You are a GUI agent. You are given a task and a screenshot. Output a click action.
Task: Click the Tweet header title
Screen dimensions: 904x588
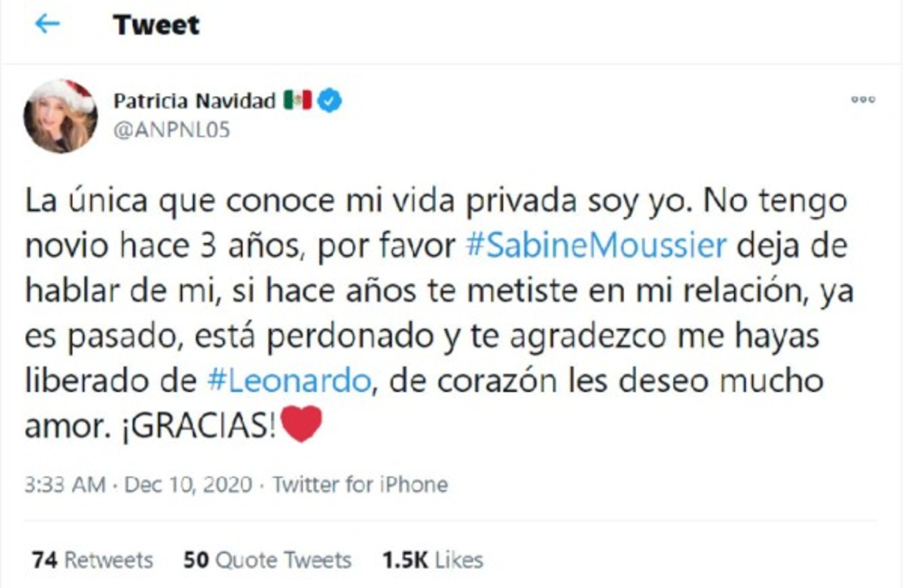click(155, 23)
